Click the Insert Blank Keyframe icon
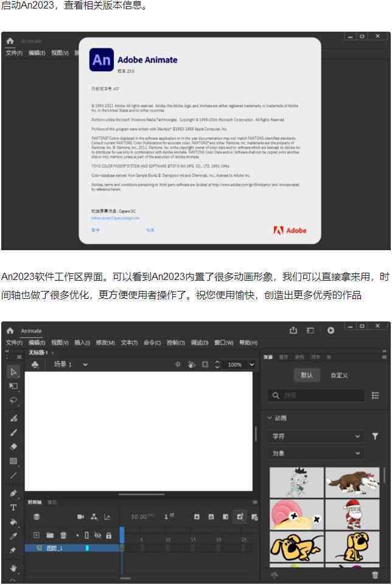Viewport: 392px width, 585px height. tap(211, 517)
